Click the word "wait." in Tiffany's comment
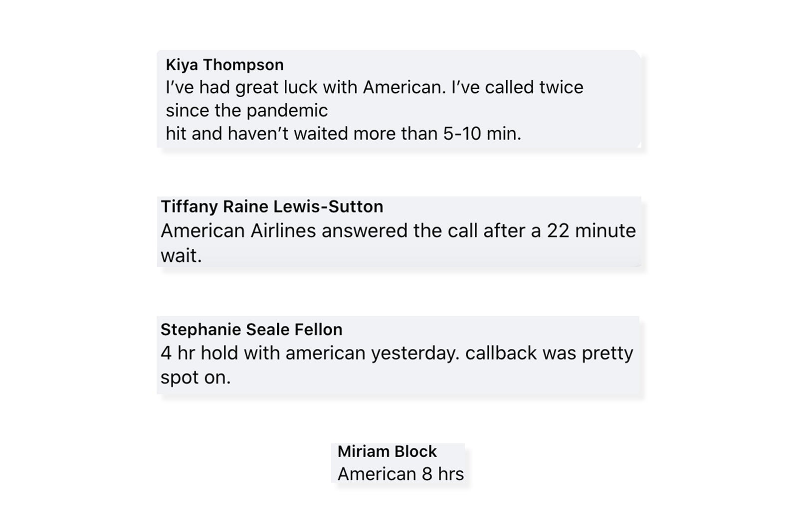798x532 pixels. (181, 255)
